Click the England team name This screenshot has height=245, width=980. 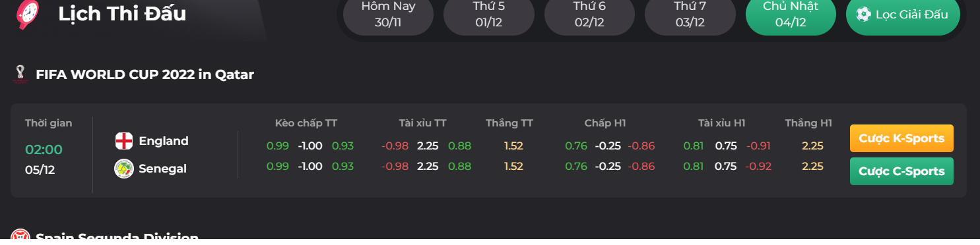point(164,141)
